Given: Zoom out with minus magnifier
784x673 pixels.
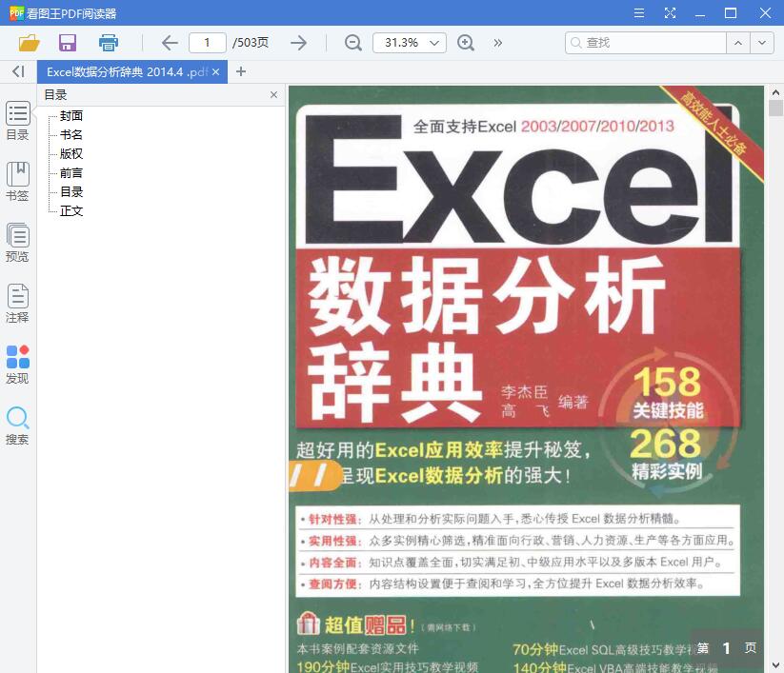Looking at the screenshot, I should [x=353, y=43].
